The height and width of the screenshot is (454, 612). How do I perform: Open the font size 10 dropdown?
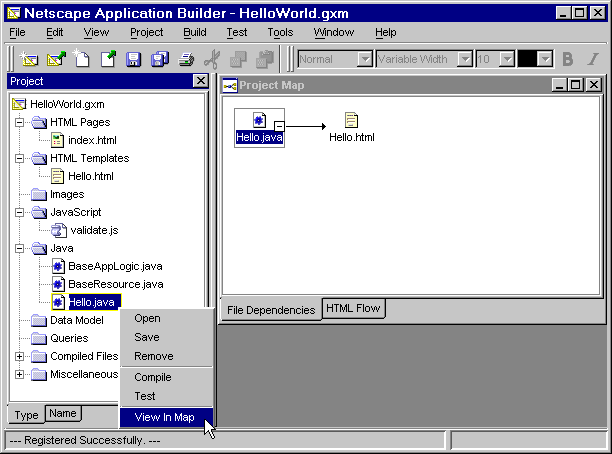click(507, 59)
